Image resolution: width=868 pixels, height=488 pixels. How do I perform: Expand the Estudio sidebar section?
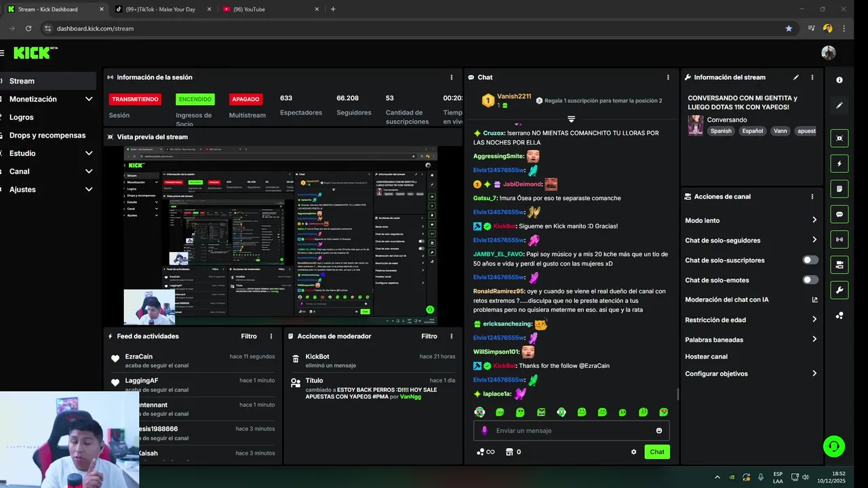click(x=89, y=153)
